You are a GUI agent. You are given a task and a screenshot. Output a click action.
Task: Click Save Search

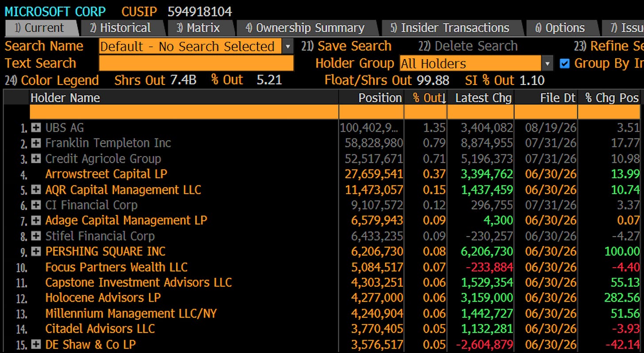(x=346, y=46)
